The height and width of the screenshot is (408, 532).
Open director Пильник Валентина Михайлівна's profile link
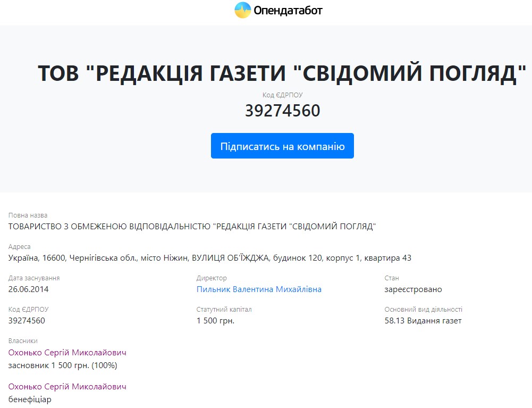259,289
